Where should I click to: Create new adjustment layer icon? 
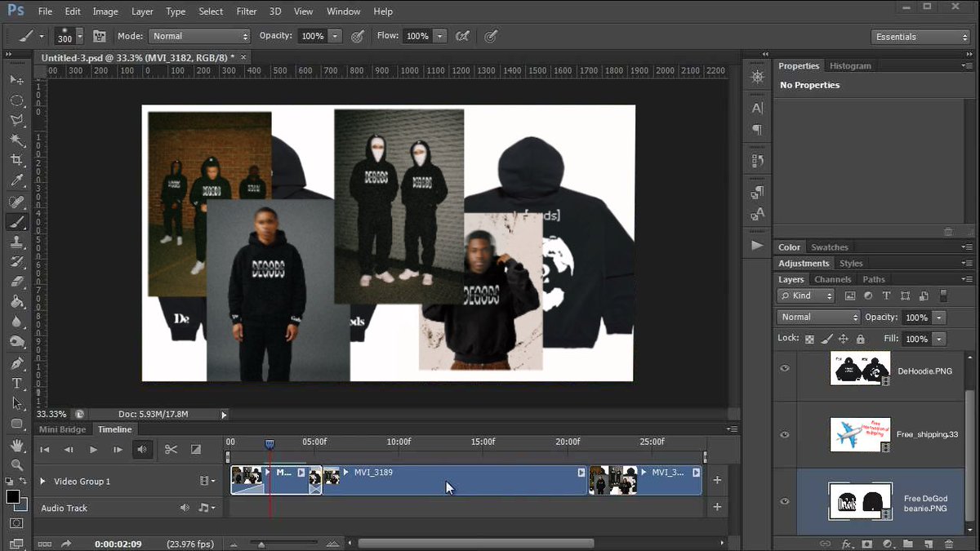(x=887, y=544)
